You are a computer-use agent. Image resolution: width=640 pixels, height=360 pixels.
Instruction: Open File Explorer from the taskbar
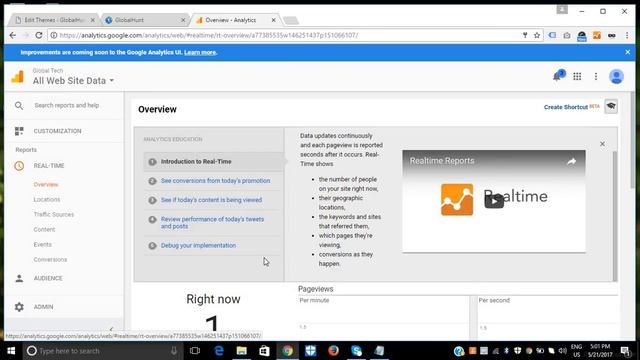242,351
